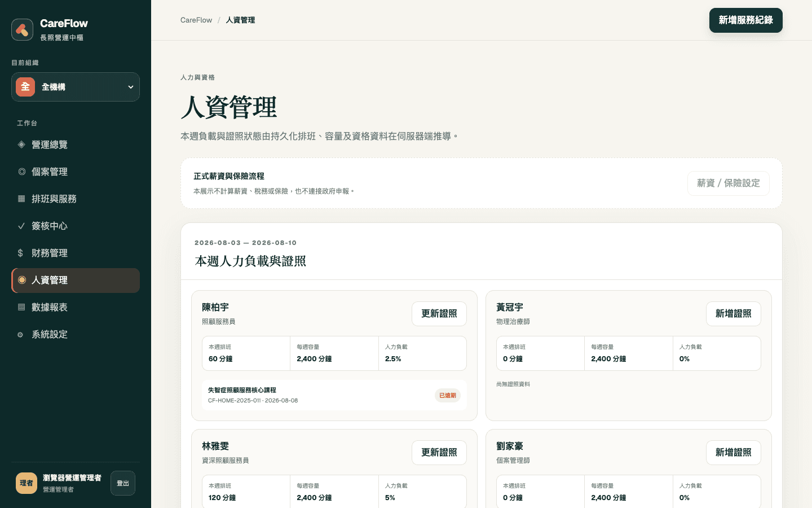
Task: Update 陳柏宇's license with 更新證照
Action: click(x=439, y=314)
